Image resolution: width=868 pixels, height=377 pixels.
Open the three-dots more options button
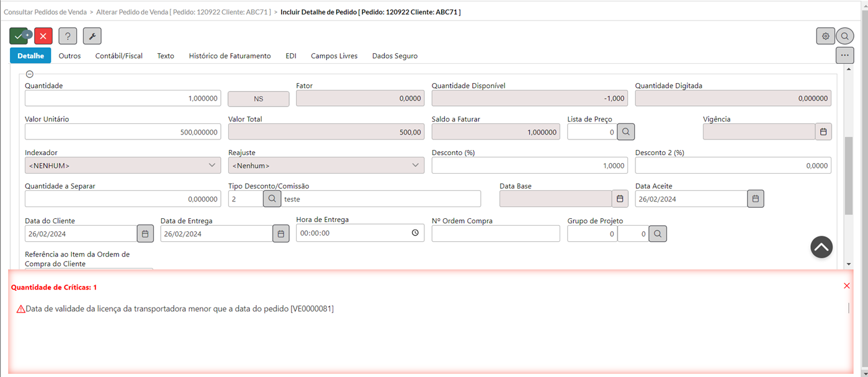pyautogui.click(x=844, y=55)
